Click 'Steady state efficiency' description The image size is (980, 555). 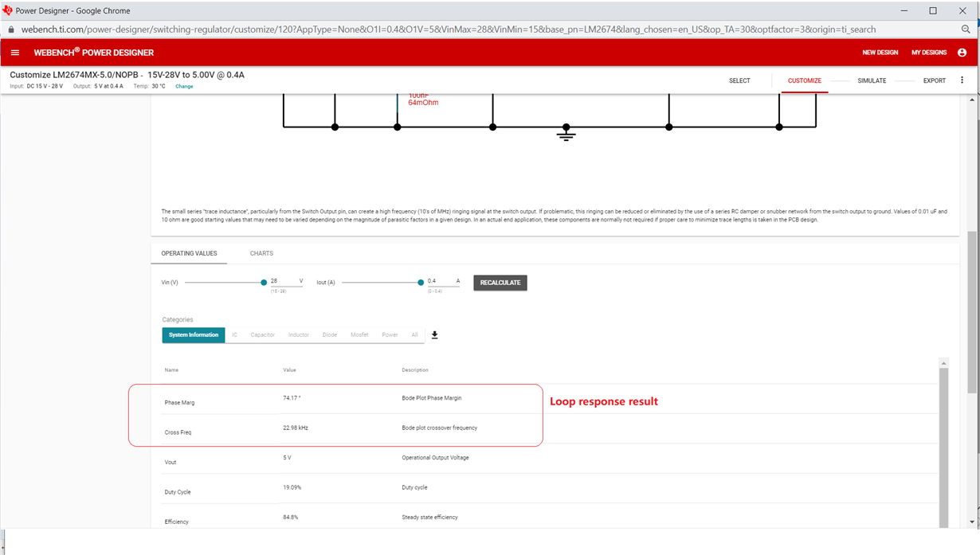point(429,517)
